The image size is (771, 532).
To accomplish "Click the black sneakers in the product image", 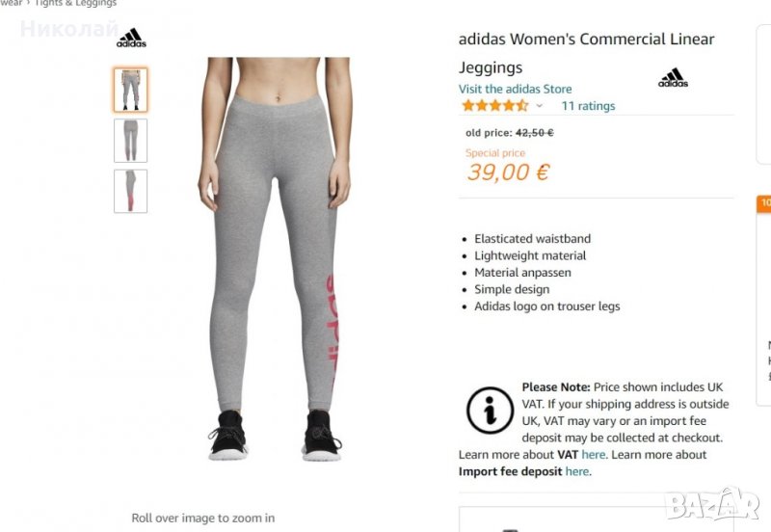I will pyautogui.click(x=275, y=436).
